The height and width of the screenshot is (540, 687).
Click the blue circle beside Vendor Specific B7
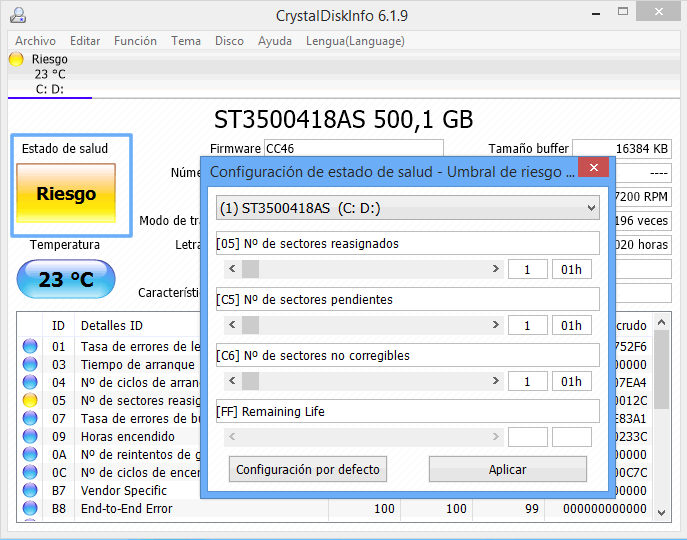click(30, 491)
